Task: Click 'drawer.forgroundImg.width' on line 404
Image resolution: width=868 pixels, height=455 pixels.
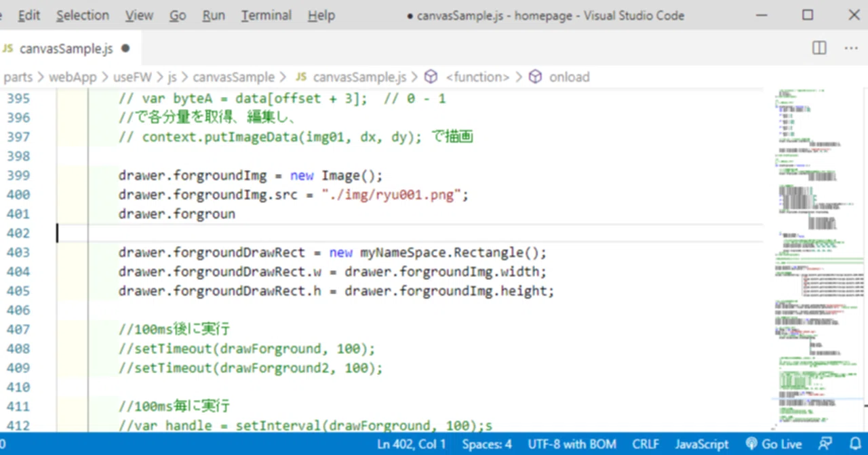Action: (x=441, y=272)
